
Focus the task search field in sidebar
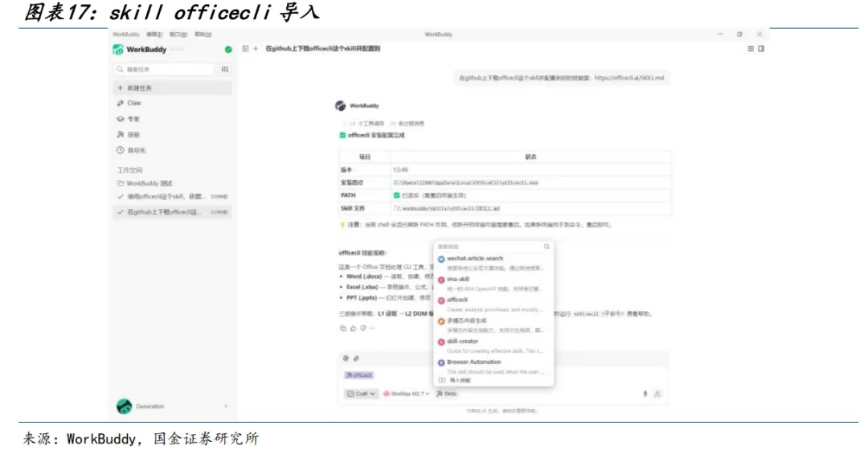tap(165, 69)
